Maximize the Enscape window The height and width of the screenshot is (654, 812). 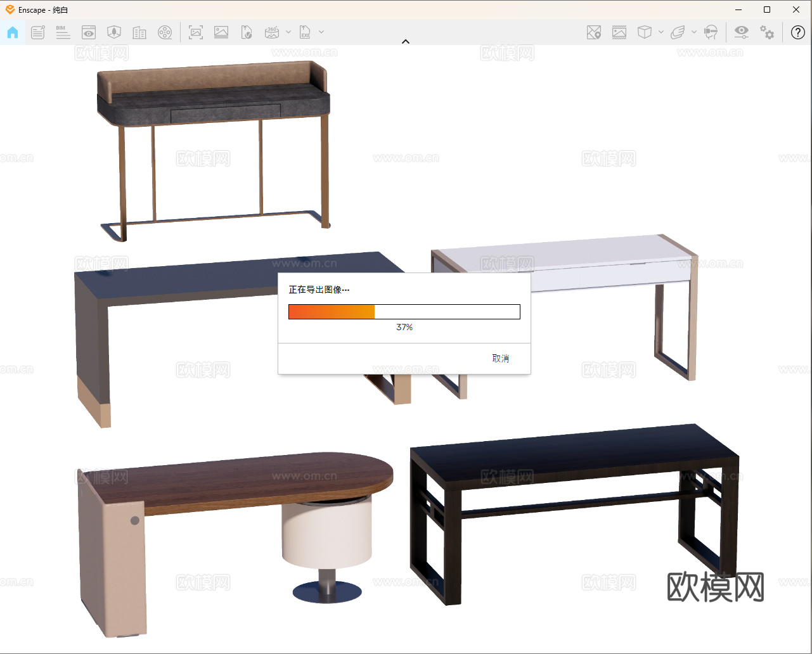767,10
